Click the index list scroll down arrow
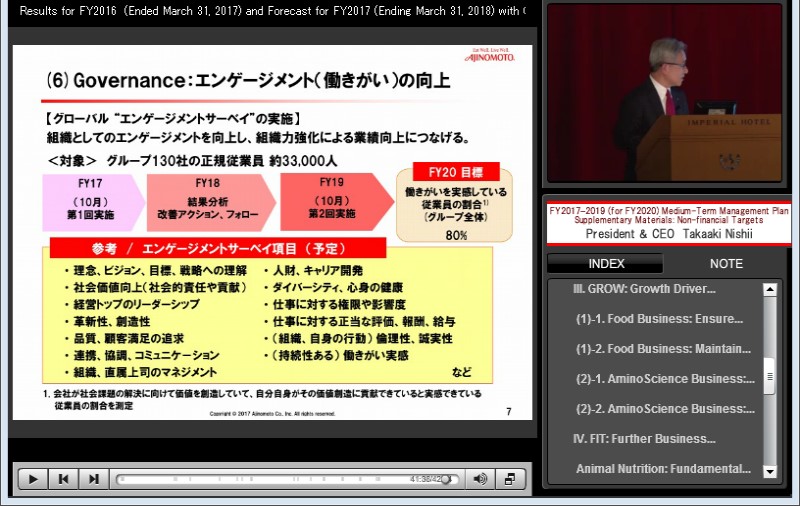800x506 pixels. 769,471
